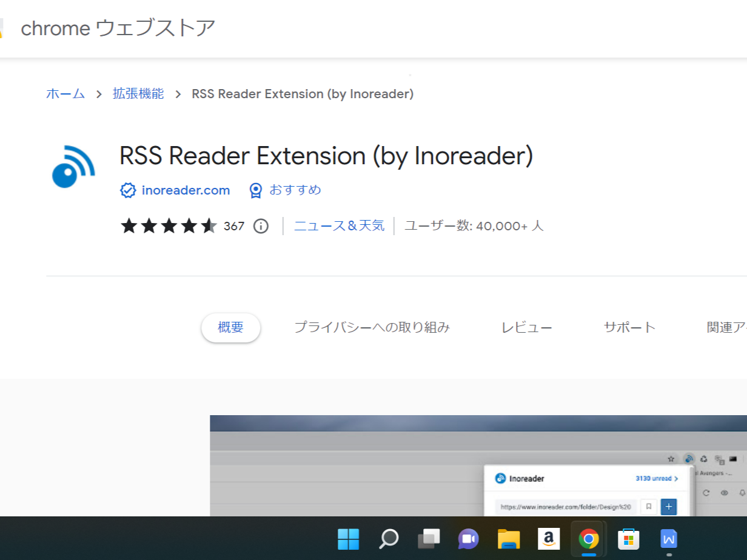747x560 pixels.
Task: Click RSS Reader Extension breadcrumb text
Action: (x=303, y=94)
